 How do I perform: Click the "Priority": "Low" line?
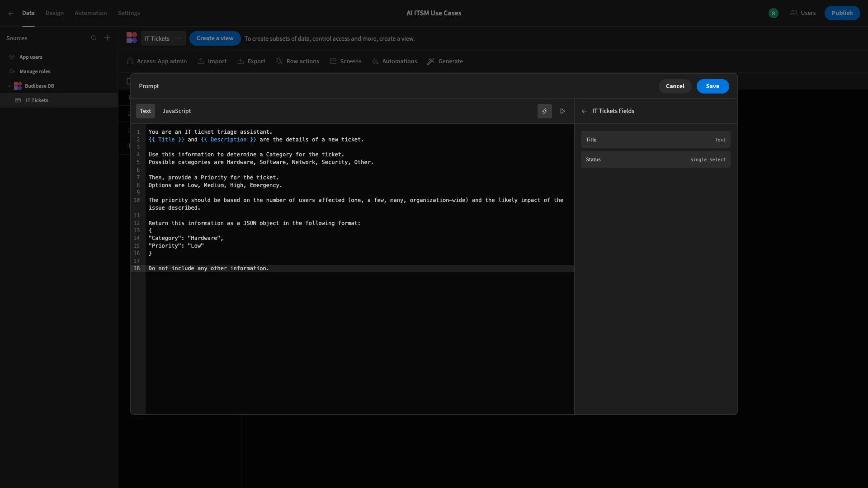click(176, 246)
